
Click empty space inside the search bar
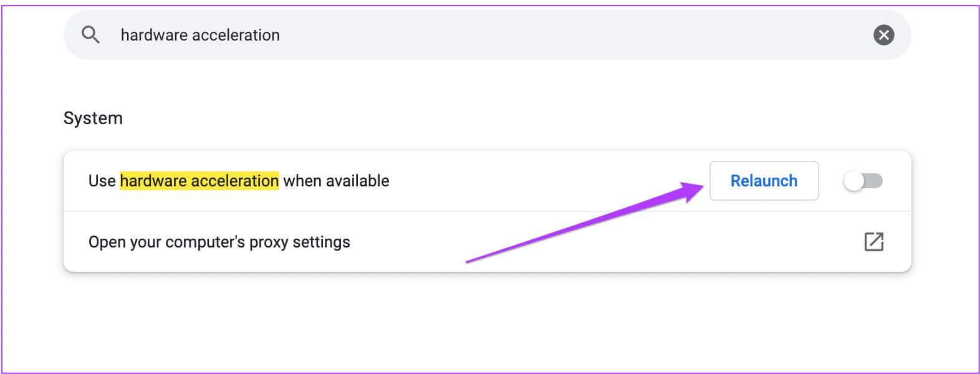pyautogui.click(x=561, y=35)
